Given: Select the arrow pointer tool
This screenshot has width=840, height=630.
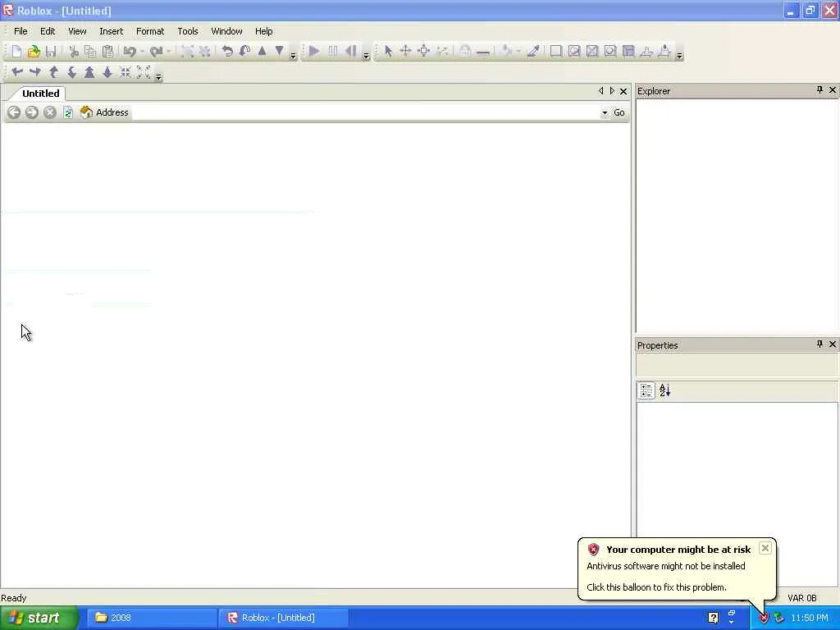Looking at the screenshot, I should pos(388,52).
